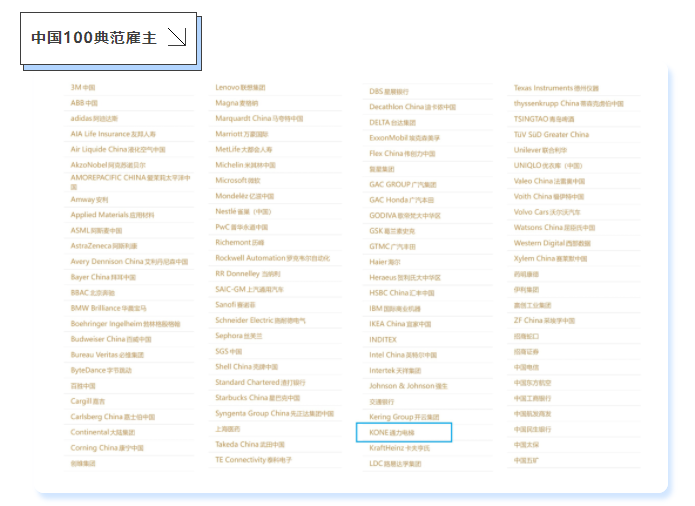Click the ByteDance entry
The width and height of the screenshot is (695, 506).
[101, 370]
